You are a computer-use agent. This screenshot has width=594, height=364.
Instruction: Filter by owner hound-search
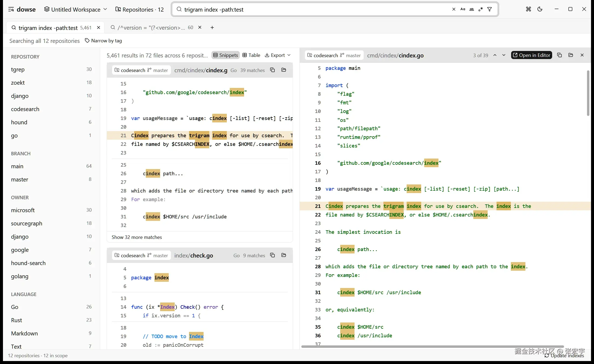[51, 263]
